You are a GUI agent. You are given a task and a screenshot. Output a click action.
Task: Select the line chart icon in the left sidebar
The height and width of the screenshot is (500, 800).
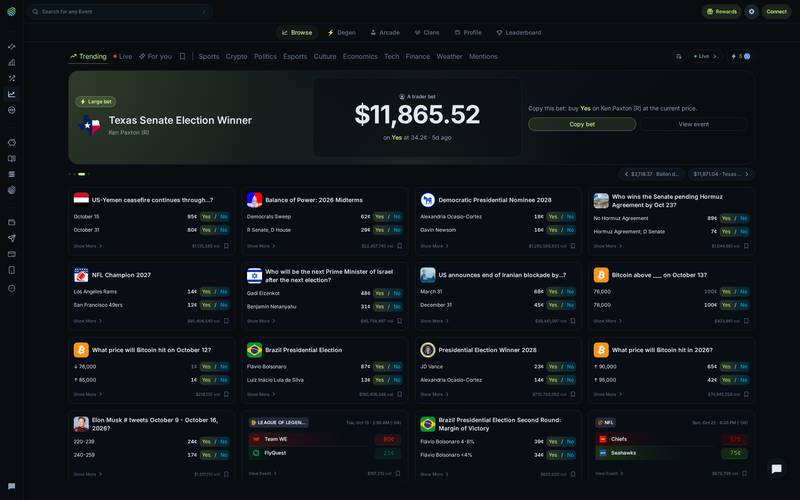coord(12,94)
